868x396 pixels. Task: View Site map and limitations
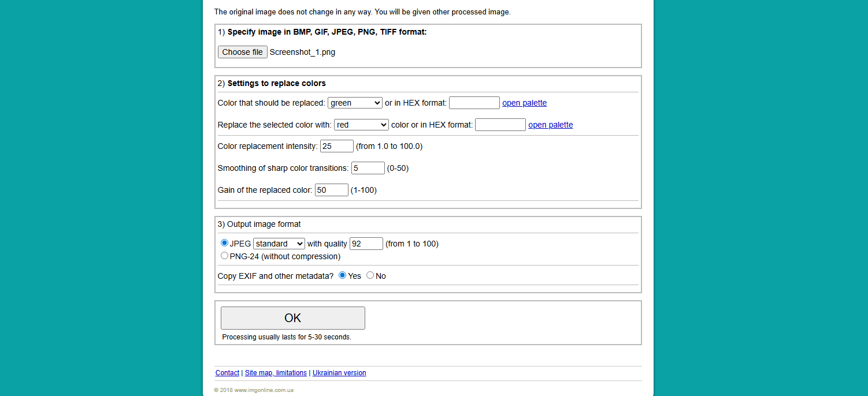[x=276, y=372]
